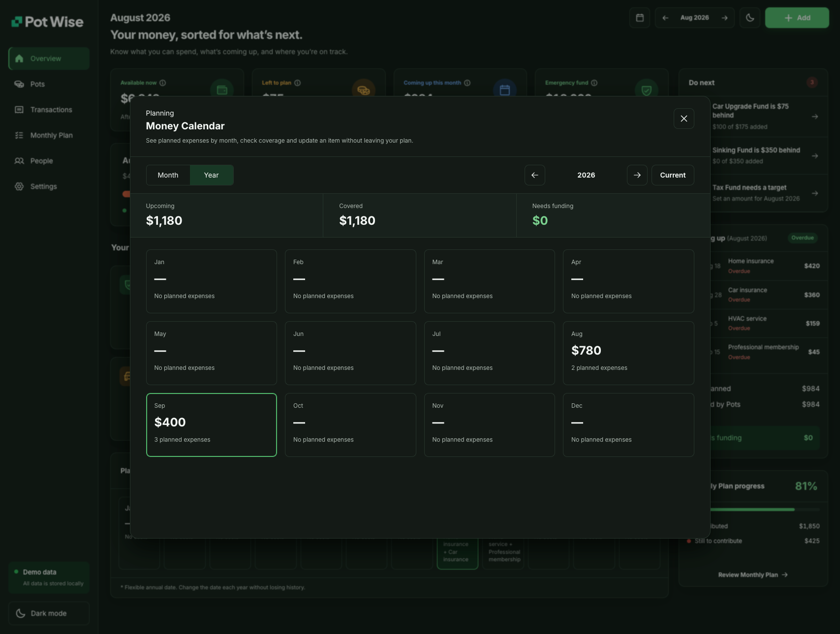Click Review Monthly Plan link

[753, 574]
